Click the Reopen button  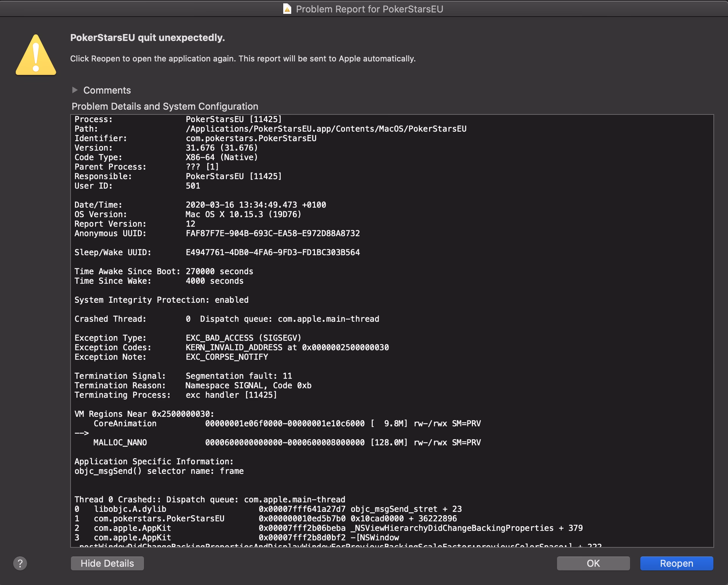coord(676,563)
